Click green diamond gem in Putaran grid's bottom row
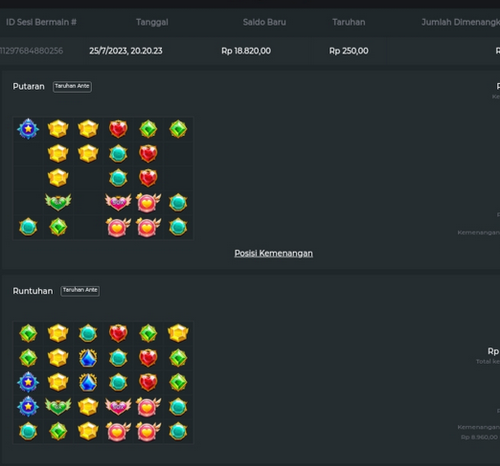This screenshot has width=500, height=466. [x=58, y=227]
